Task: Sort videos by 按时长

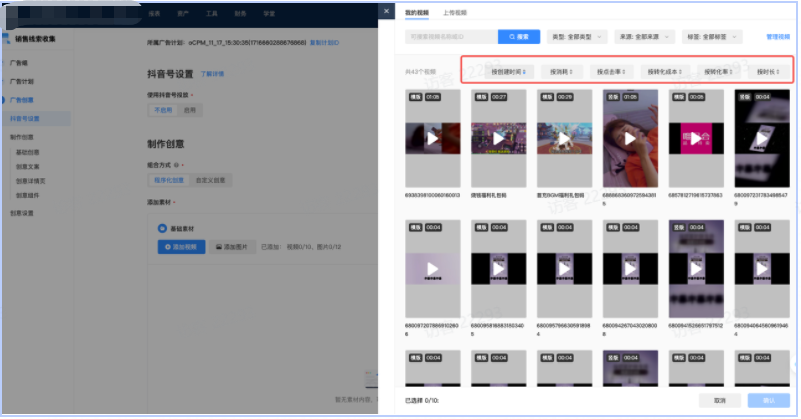Action: [x=767, y=72]
